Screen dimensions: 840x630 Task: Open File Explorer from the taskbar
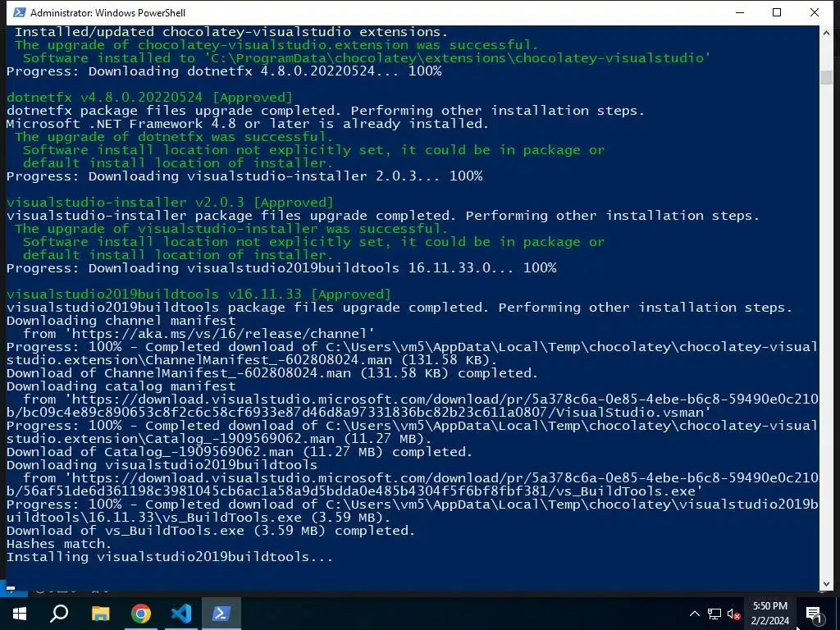click(x=100, y=614)
